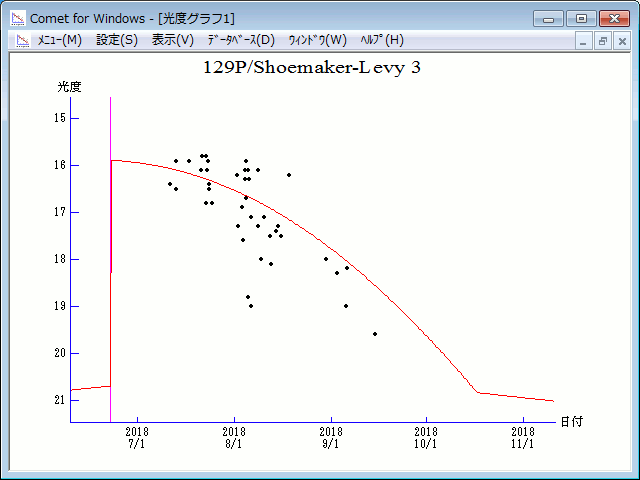The width and height of the screenshot is (640, 480).
Task: Close the inner 光度グラフ1 child window
Action: coord(621,41)
